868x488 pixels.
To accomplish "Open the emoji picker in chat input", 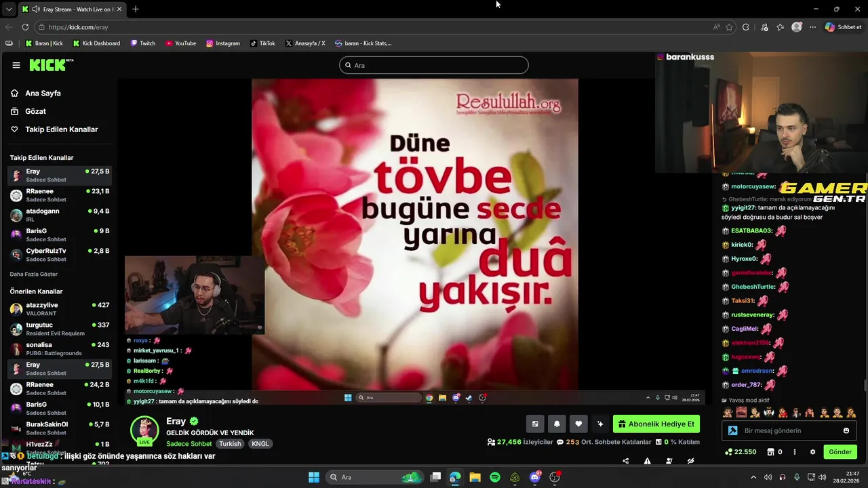I will coord(846,430).
